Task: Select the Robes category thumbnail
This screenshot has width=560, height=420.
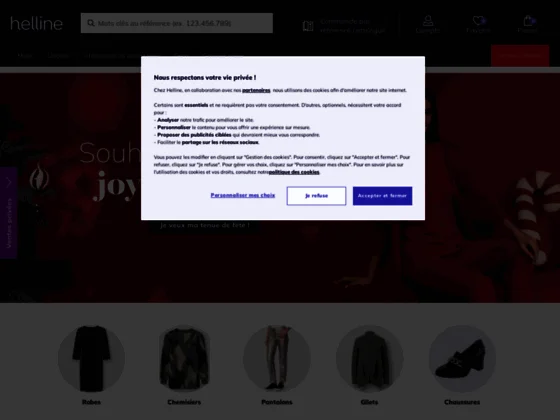Action: pos(91,359)
